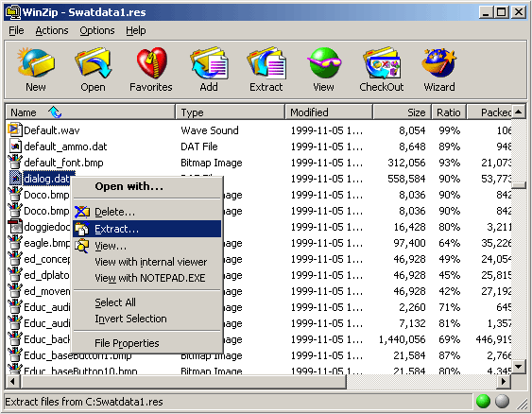Click the status bar extract message
532x414 pixels.
84,402
